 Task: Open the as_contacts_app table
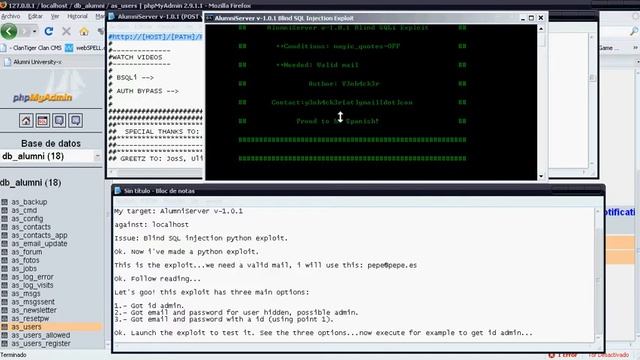(x=39, y=236)
